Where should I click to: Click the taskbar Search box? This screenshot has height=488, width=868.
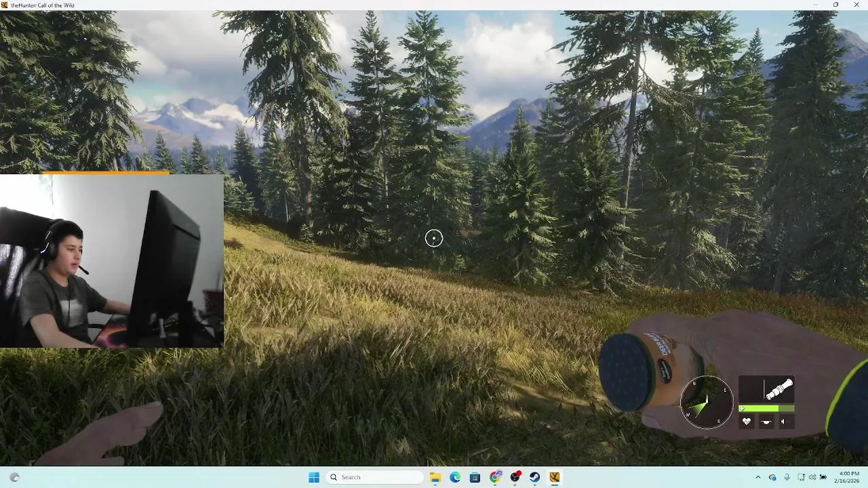click(374, 477)
